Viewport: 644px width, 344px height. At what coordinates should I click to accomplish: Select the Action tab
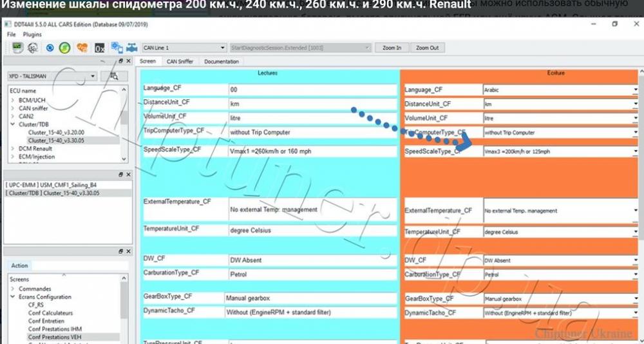tap(19, 265)
